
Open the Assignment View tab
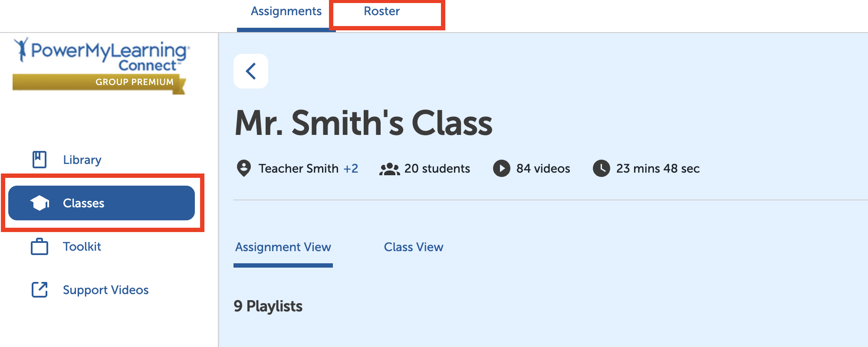pyautogui.click(x=283, y=247)
